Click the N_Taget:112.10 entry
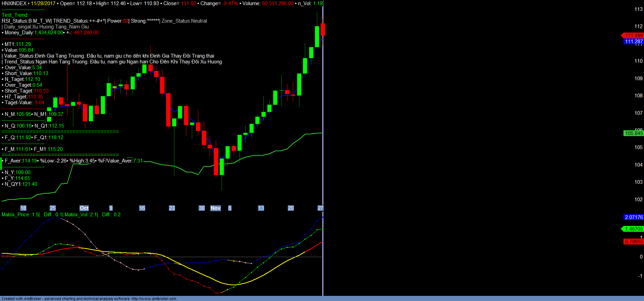Screen dimensions: 644x301 tap(22, 79)
